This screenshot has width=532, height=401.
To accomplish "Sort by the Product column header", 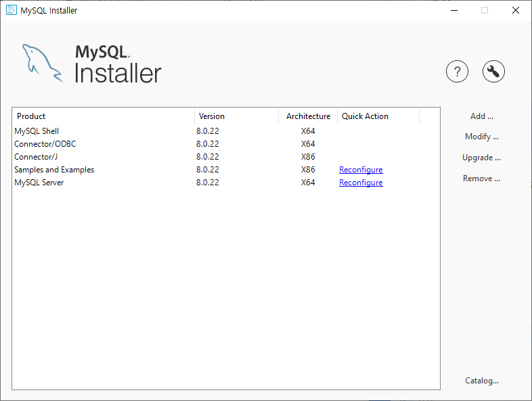I will 103,116.
